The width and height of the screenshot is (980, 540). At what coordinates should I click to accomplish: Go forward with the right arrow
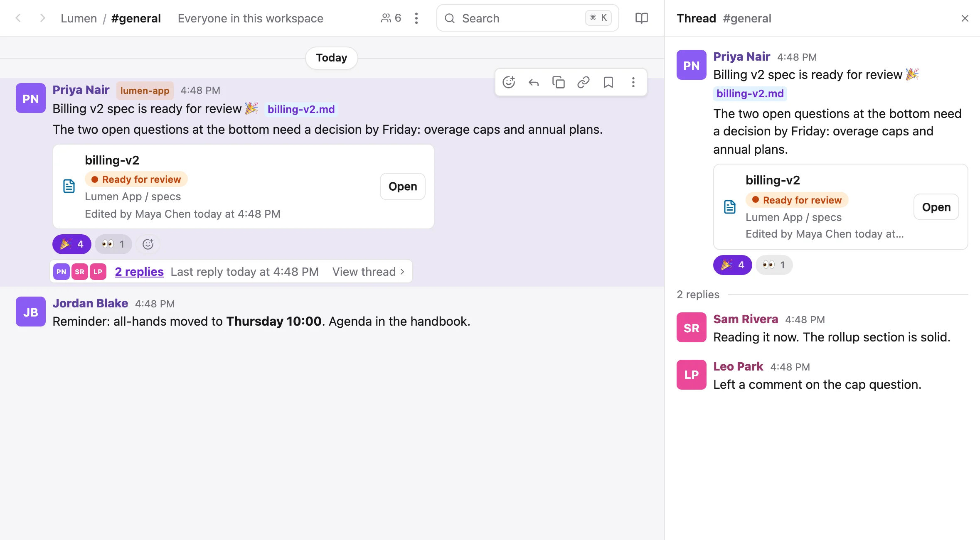point(42,18)
